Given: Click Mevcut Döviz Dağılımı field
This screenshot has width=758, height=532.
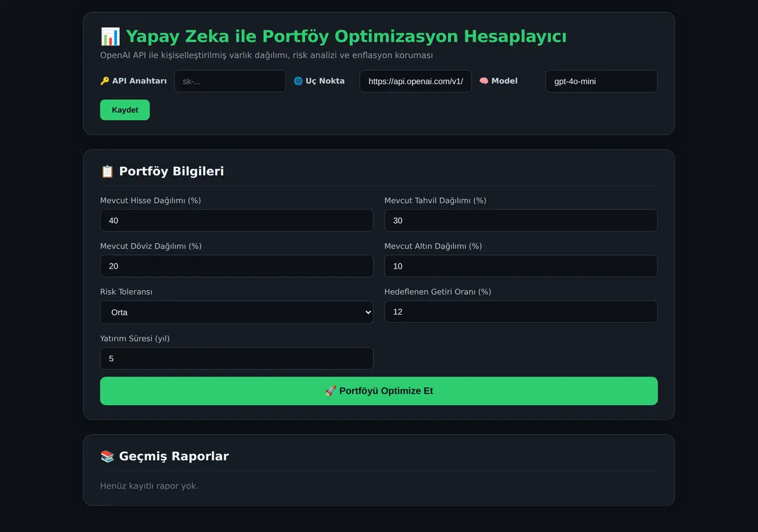Looking at the screenshot, I should (237, 266).
